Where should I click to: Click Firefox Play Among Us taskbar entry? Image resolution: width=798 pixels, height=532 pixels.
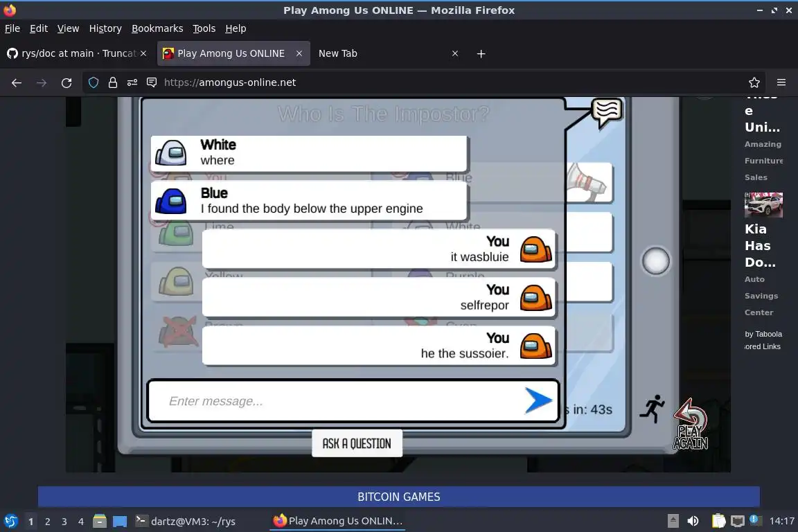[338, 521]
